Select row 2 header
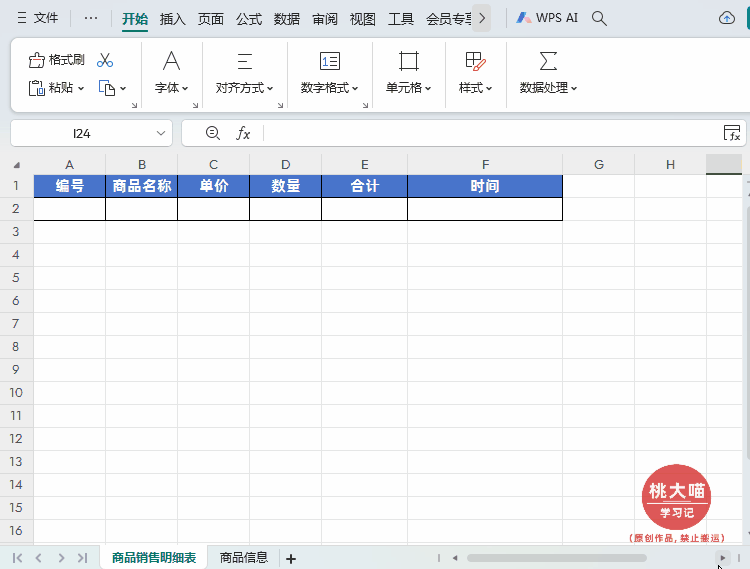Image resolution: width=750 pixels, height=569 pixels. pyautogui.click(x=16, y=209)
